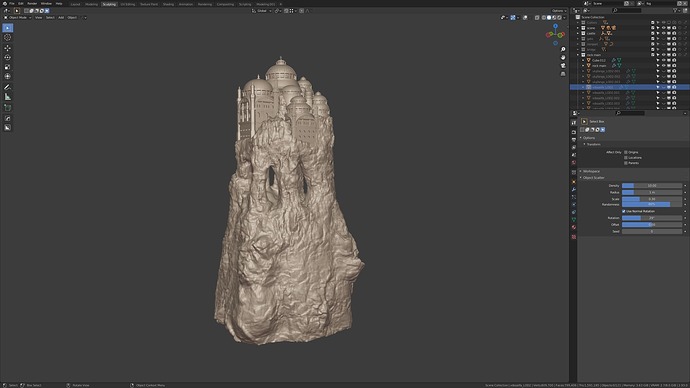
Task: Enable the Locations checkbox
Action: (x=626, y=157)
